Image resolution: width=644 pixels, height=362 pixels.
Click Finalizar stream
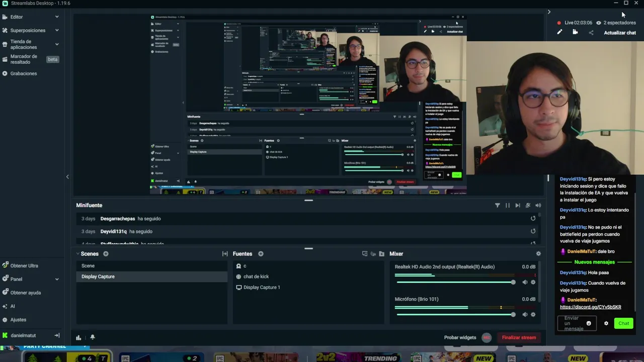(x=519, y=337)
